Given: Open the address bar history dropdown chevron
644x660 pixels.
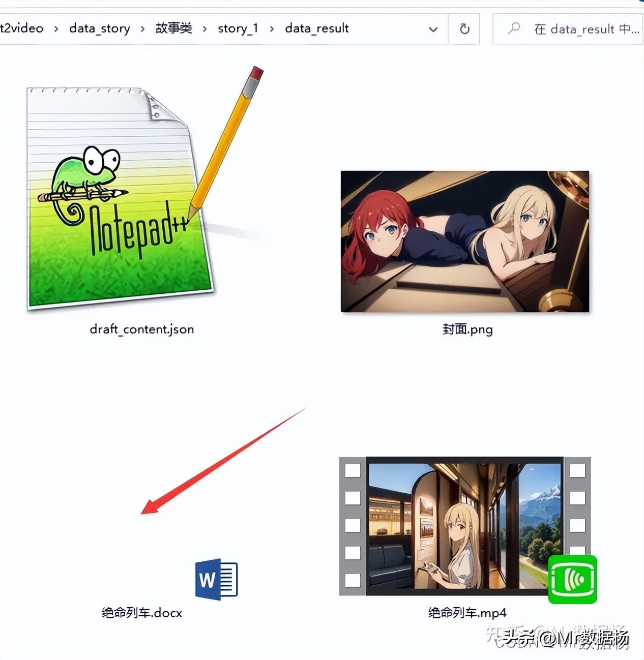Looking at the screenshot, I should 433,29.
